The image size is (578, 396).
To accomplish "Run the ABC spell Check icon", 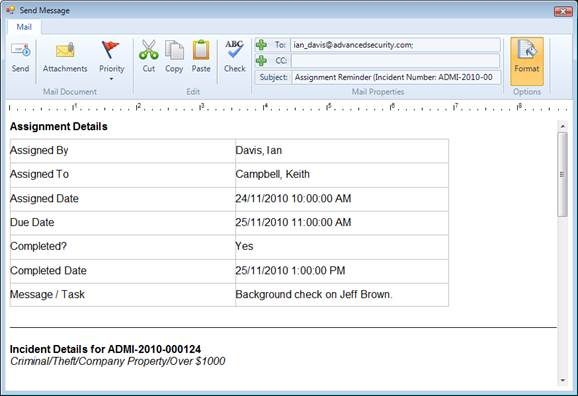I will click(x=234, y=49).
